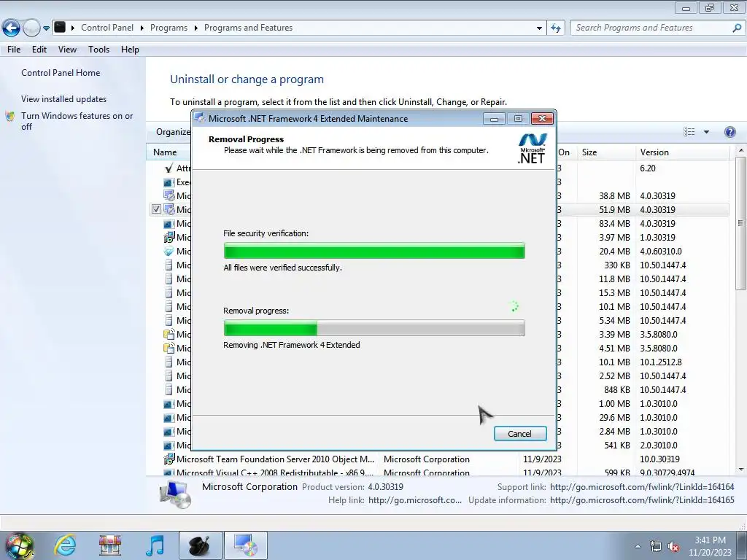Viewport: 747px width, 560px height.
Task: Click the Organize toolbar button
Action: point(173,132)
